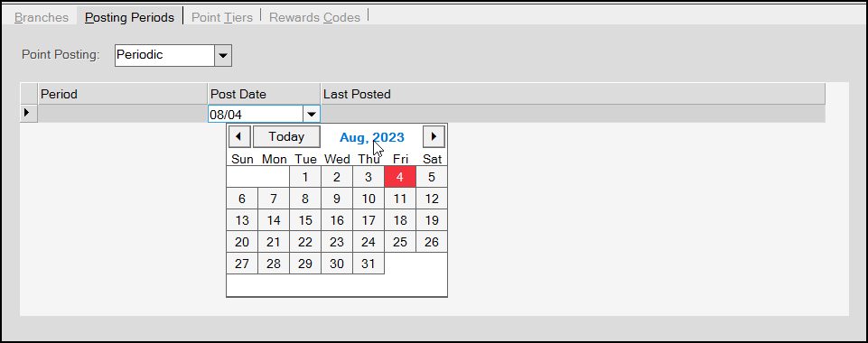Screen dimensions: 868x343
Task: Click the Period column header
Action: pyautogui.click(x=123, y=94)
